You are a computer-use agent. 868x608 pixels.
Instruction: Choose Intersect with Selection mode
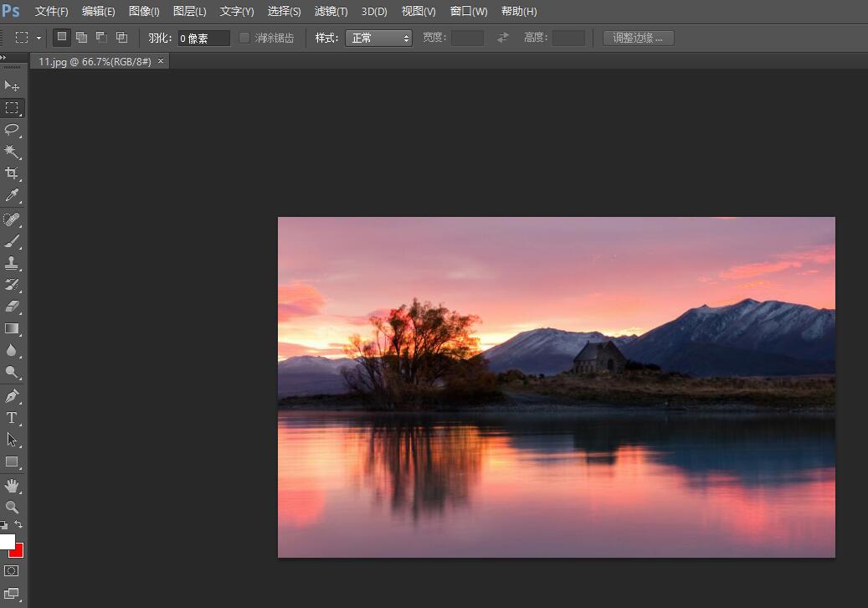tap(121, 37)
